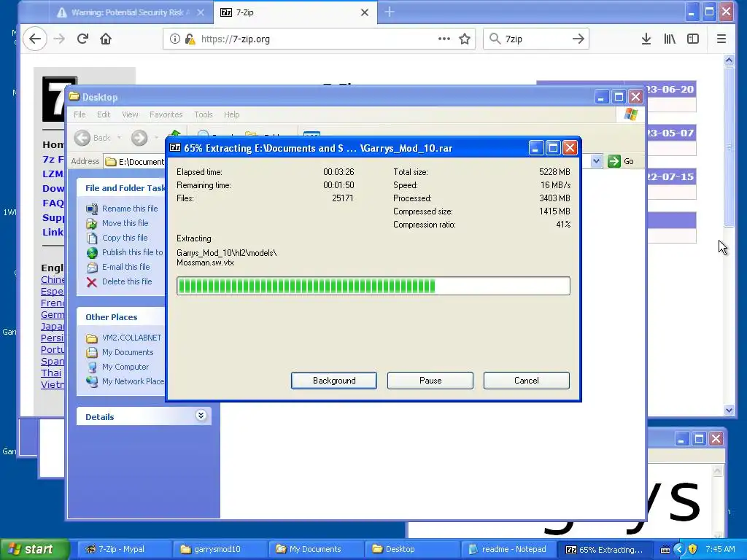Image resolution: width=747 pixels, height=560 pixels.
Task: Open site information icon in address bar
Action: 175,39
